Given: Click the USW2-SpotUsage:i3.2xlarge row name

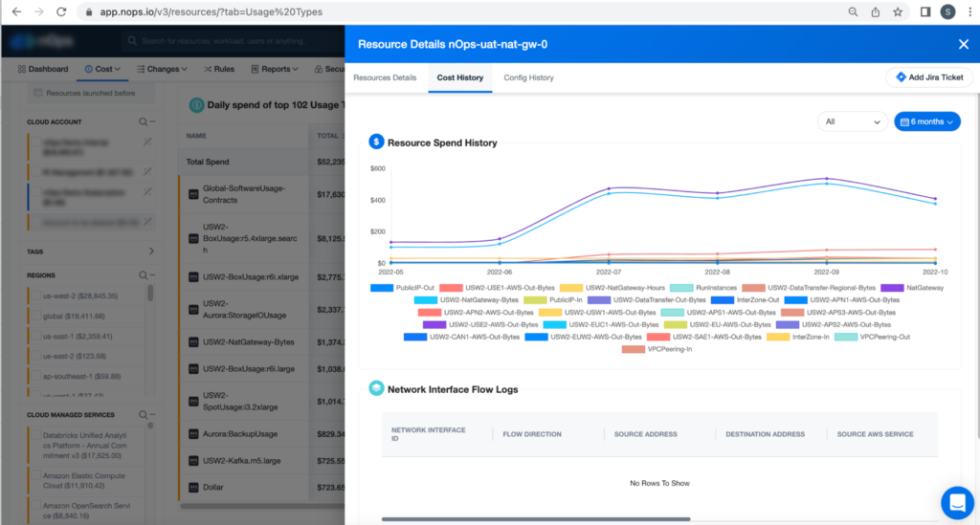Looking at the screenshot, I should pos(240,401).
